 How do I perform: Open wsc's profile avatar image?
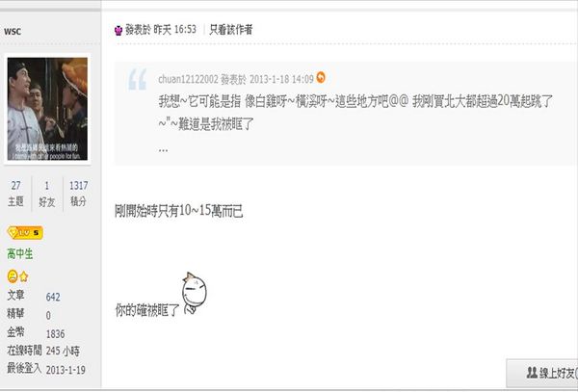pos(47,109)
